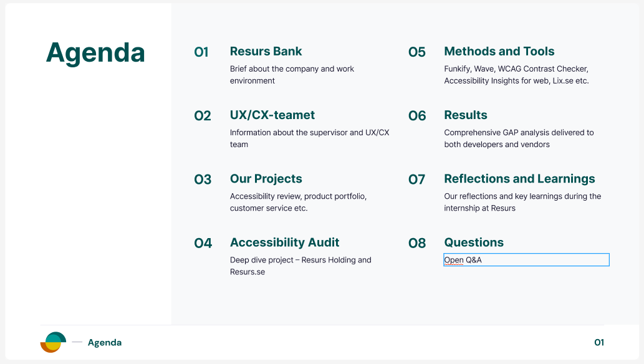This screenshot has width=644, height=364.
Task: Select the Questions heading
Action: pyautogui.click(x=474, y=242)
